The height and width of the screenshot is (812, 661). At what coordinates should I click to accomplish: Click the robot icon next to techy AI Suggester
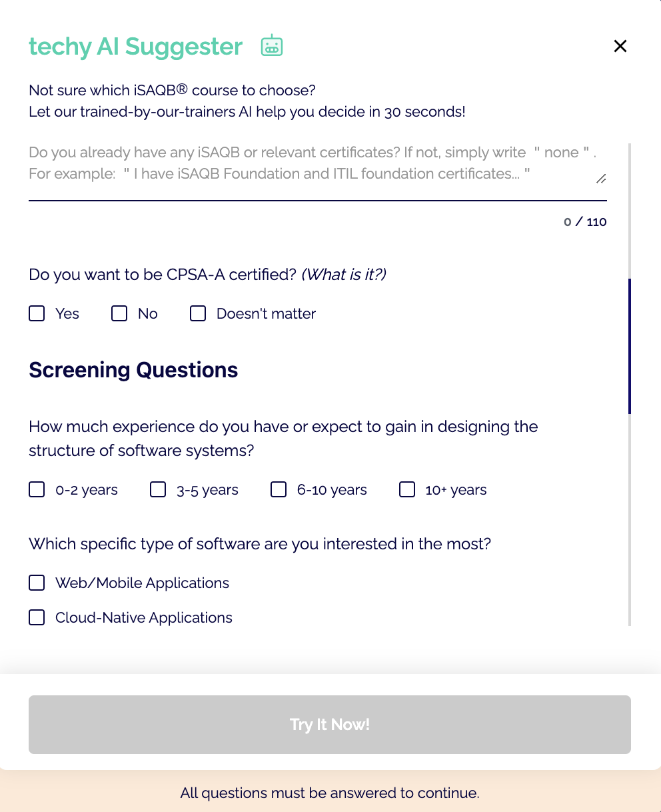(271, 45)
